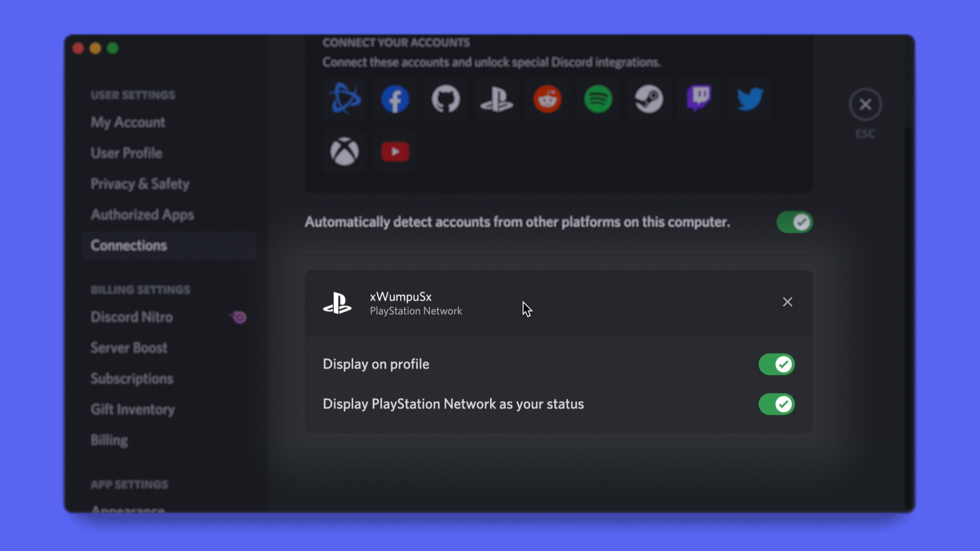Click the Twitch connection icon
The image size is (980, 551).
700,99
